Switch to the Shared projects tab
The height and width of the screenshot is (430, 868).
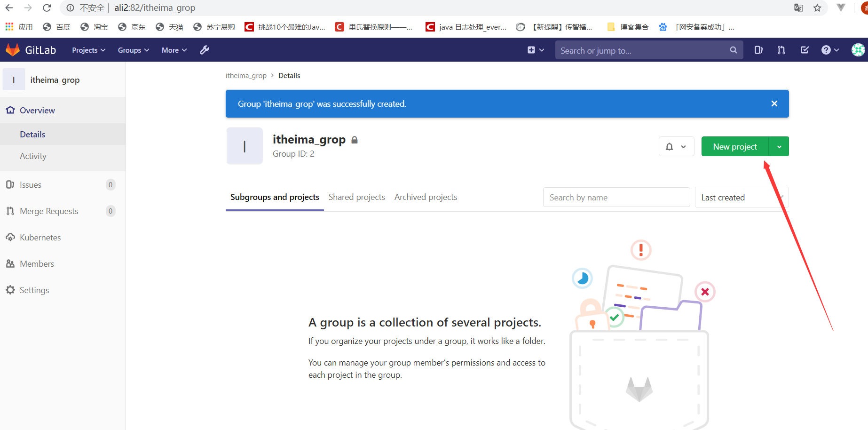(x=356, y=197)
